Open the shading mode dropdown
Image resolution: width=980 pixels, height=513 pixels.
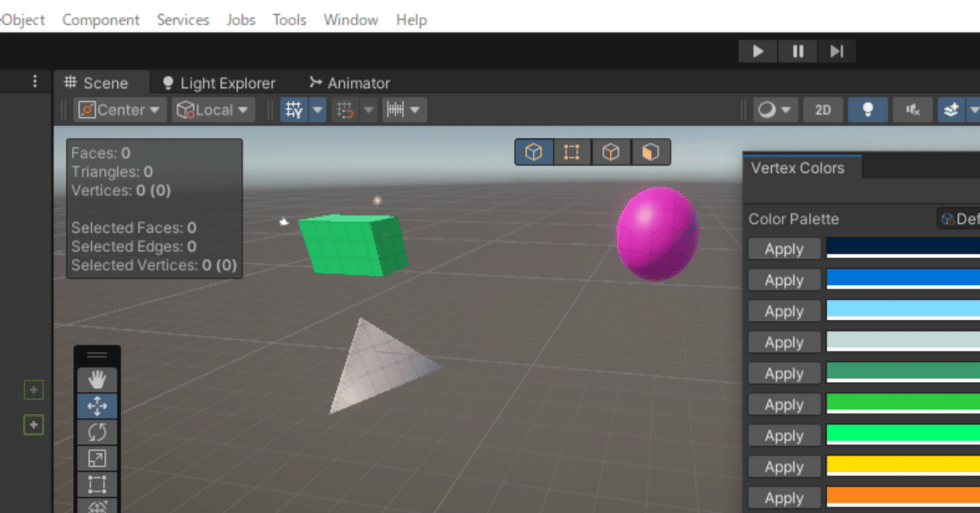click(x=775, y=109)
